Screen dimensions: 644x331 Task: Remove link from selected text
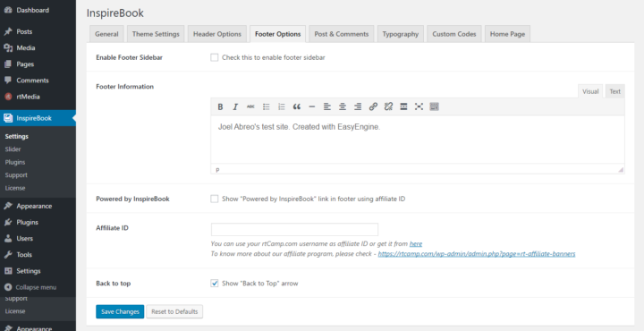tap(388, 106)
